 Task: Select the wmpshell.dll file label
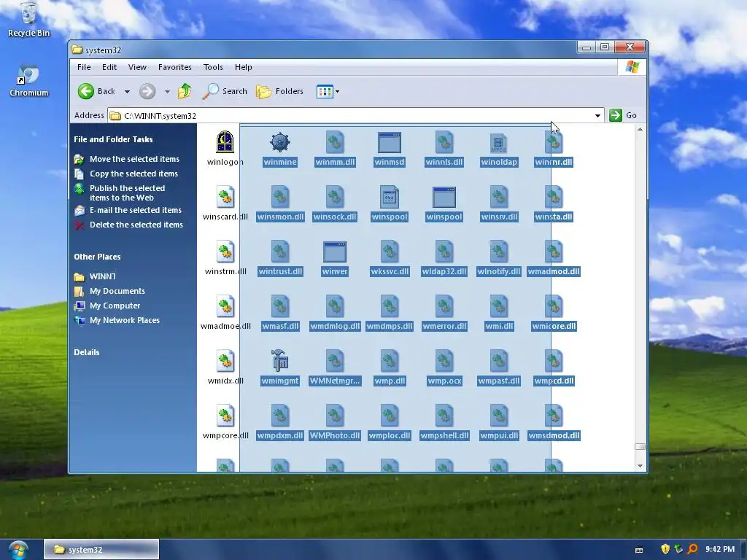click(x=444, y=436)
